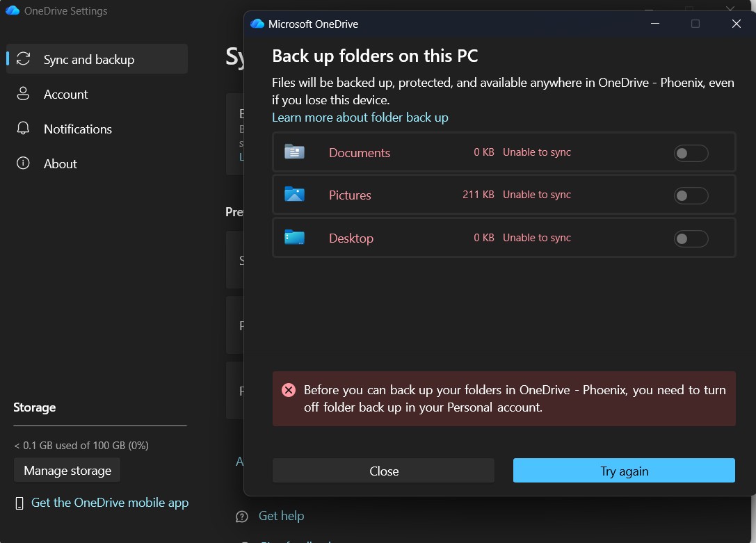The image size is (756, 543).
Task: Open the About info icon
Action: [22, 163]
